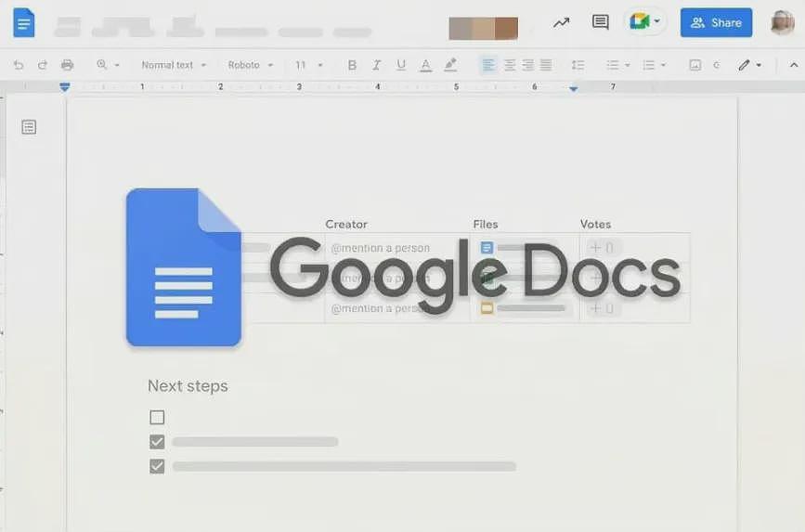Click the 'Files' column header
This screenshot has width=805, height=532.
tap(486, 225)
